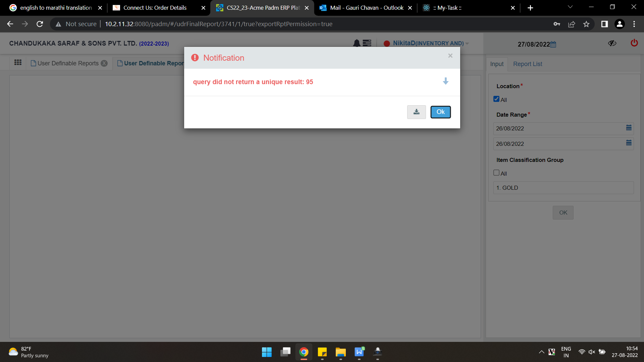Click the query did not return error text
Viewport: 644px width, 362px height.
253,82
